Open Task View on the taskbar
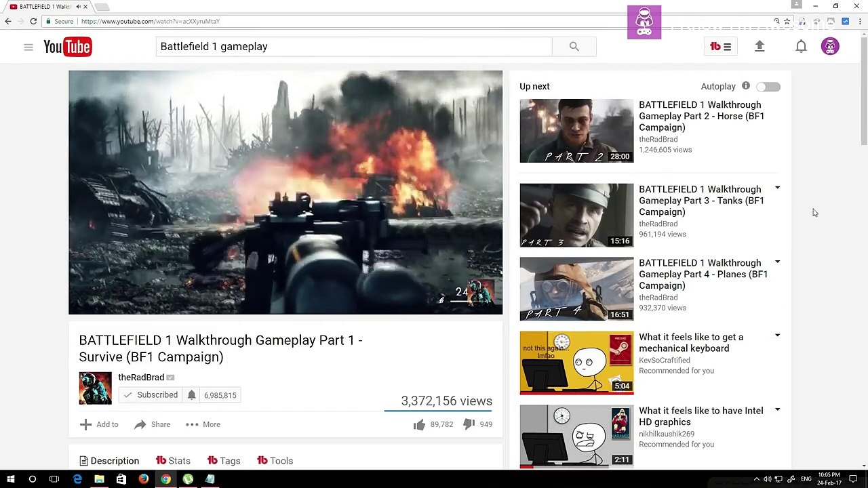The width and height of the screenshot is (868, 488). coord(54,479)
